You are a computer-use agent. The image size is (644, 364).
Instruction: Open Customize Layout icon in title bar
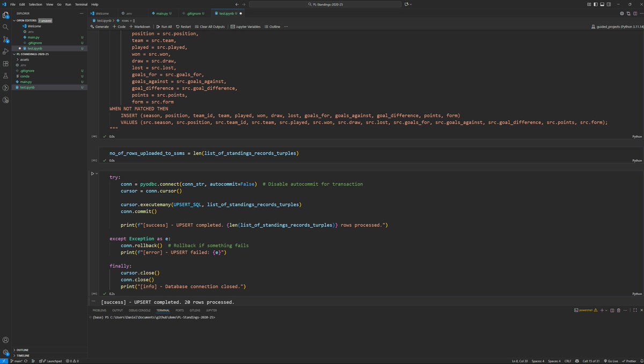pos(589,4)
